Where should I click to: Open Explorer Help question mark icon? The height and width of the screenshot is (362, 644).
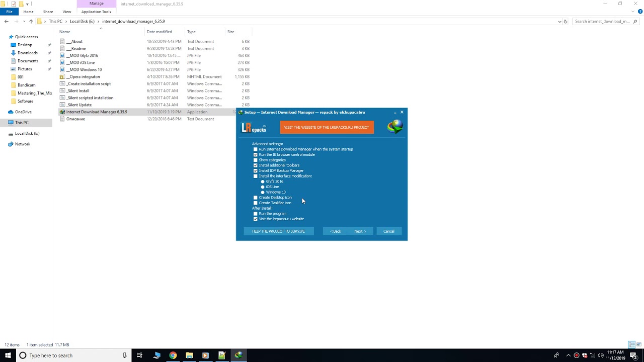tap(639, 12)
